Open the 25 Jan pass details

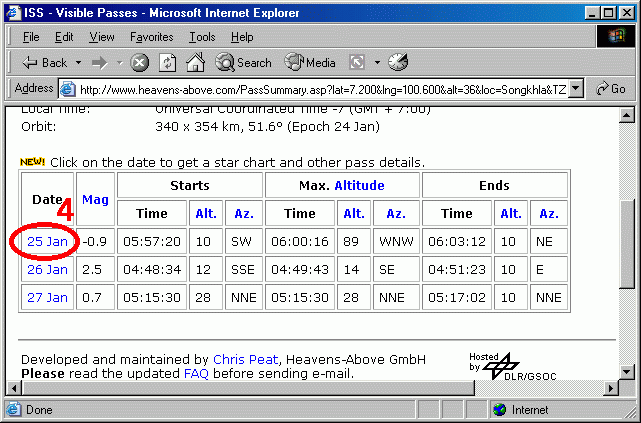[47, 242]
